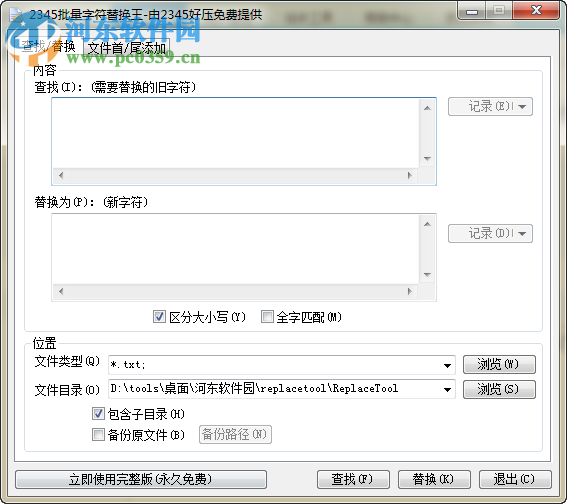
Task: Toggle the 区分大小写 checkbox
Action: click(159, 317)
